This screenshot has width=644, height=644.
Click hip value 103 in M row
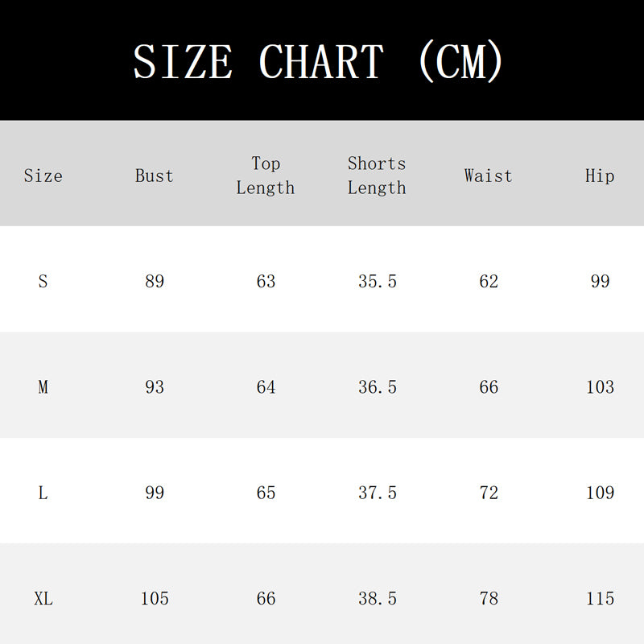pos(600,387)
